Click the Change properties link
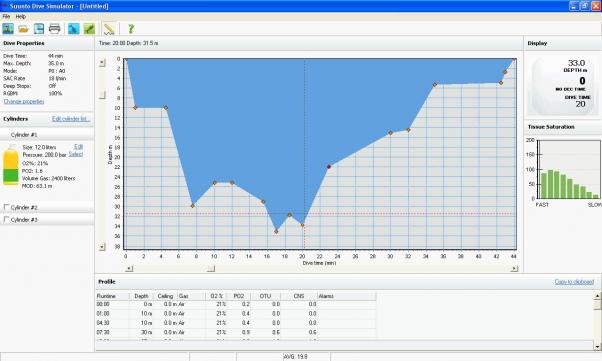Viewport: 602px width, 361px height. (24, 101)
